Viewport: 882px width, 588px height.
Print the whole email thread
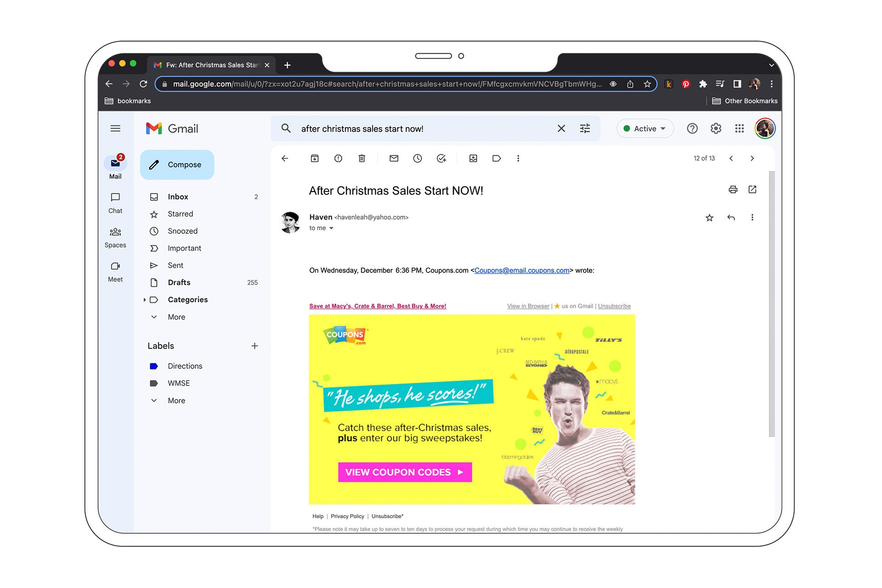(733, 189)
